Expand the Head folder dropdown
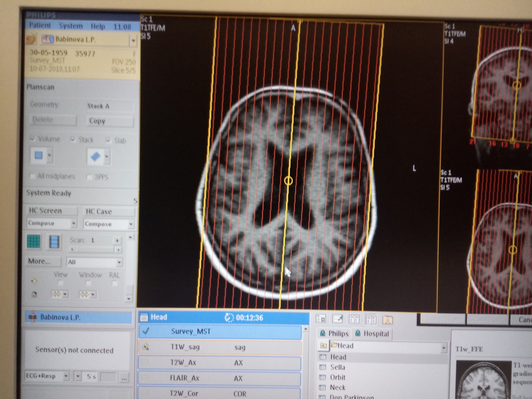The height and width of the screenshot is (399, 532). coord(444,348)
